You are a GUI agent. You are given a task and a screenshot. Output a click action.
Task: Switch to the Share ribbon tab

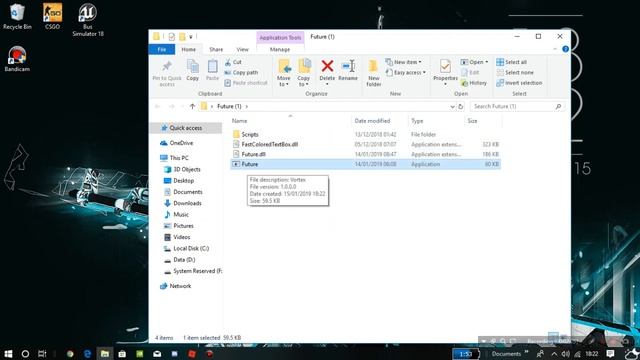216,49
